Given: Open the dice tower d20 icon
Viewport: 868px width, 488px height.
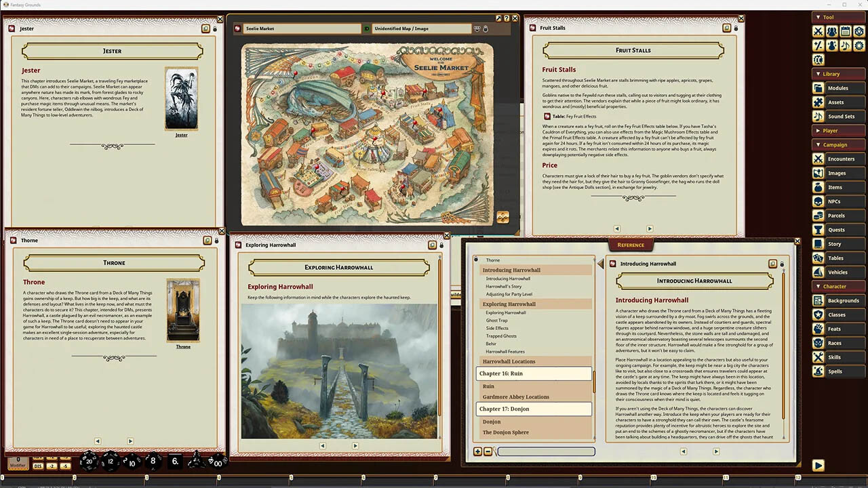Looking at the screenshot, I should (x=859, y=31).
